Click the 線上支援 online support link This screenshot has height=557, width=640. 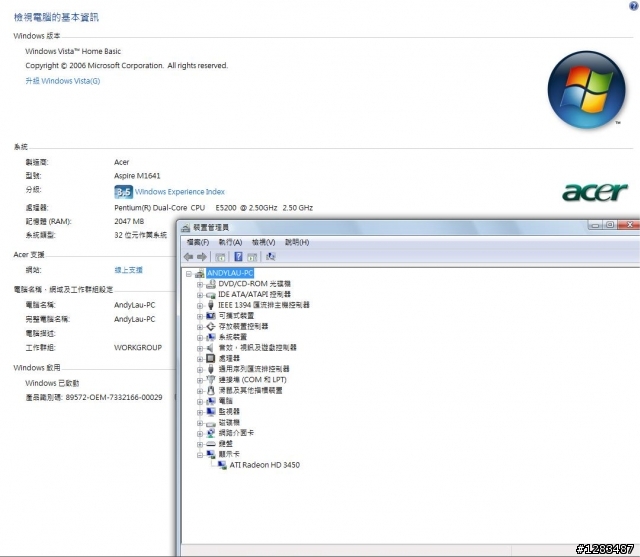(x=129, y=270)
